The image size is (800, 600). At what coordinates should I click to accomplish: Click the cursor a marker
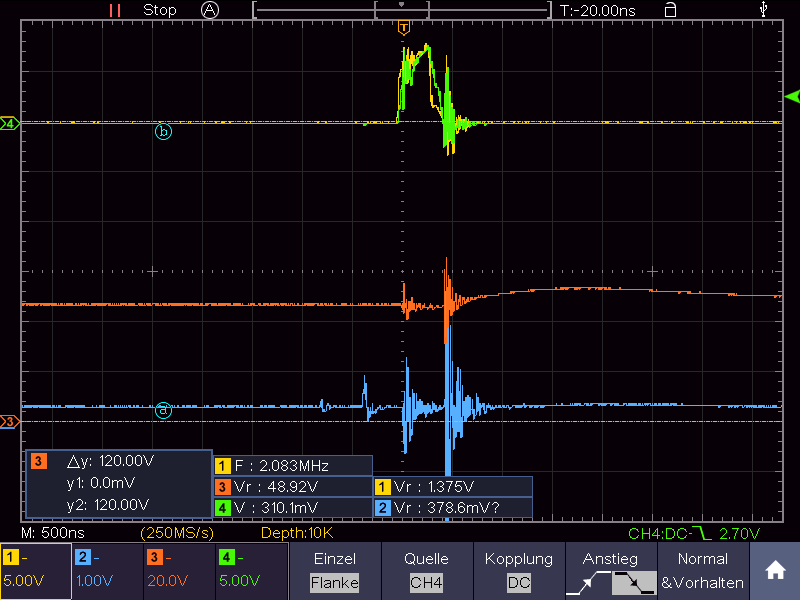[163, 410]
